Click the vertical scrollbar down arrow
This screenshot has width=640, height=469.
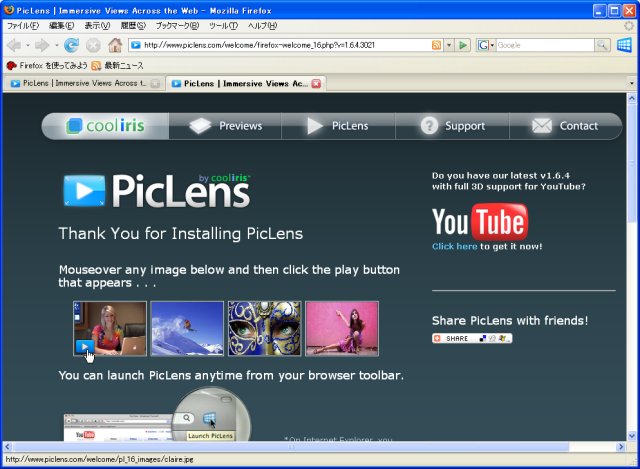point(631,436)
